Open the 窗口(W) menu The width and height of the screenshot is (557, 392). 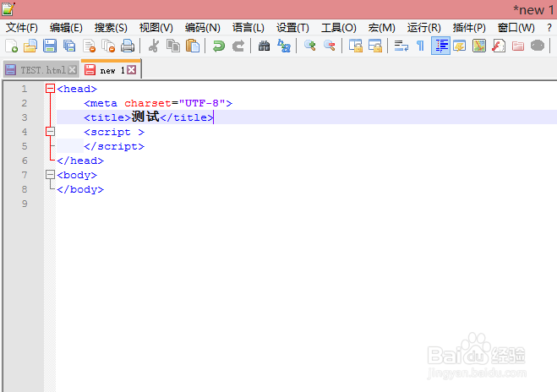pyautogui.click(x=516, y=27)
